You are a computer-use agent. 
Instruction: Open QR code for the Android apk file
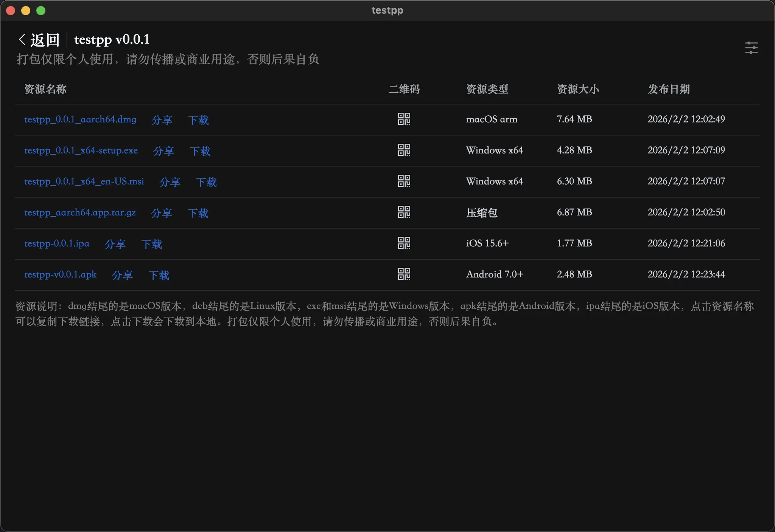pyautogui.click(x=405, y=274)
